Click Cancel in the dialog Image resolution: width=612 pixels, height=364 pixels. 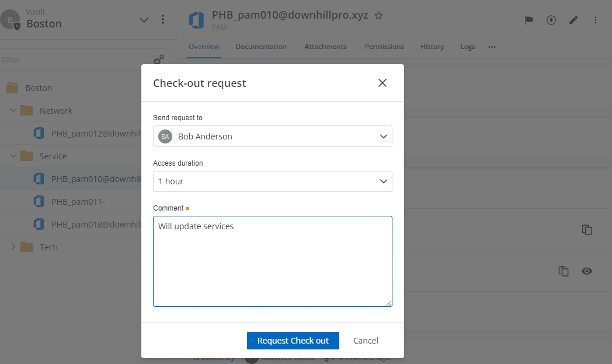(x=366, y=341)
